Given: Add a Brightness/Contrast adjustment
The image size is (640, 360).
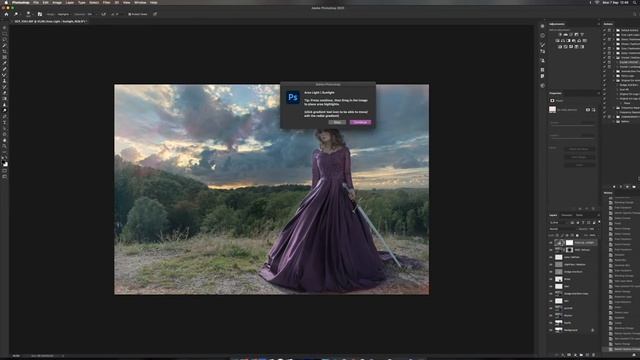Looking at the screenshot, I should click(x=560, y=35).
